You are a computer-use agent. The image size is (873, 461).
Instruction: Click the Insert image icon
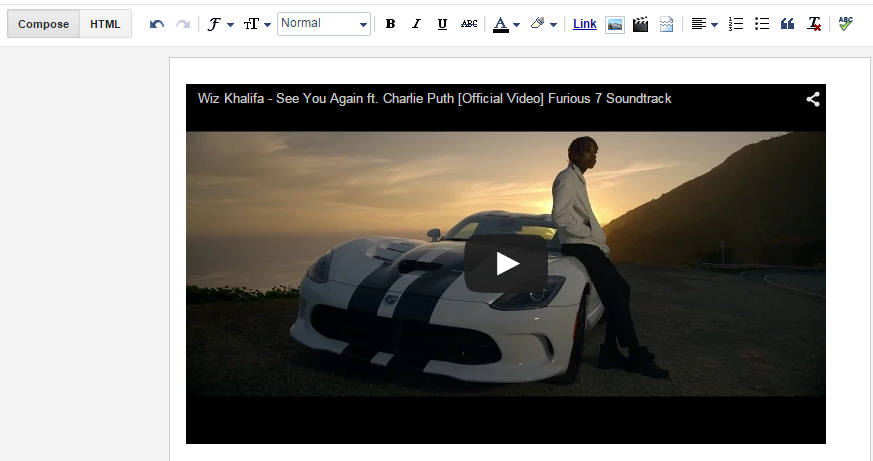point(615,24)
